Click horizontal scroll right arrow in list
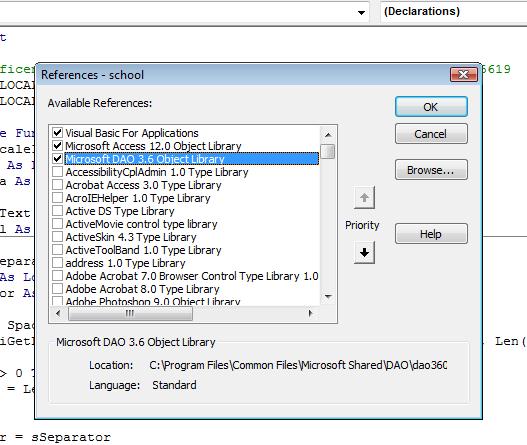Screen dimensions: 527x445 [311, 313]
